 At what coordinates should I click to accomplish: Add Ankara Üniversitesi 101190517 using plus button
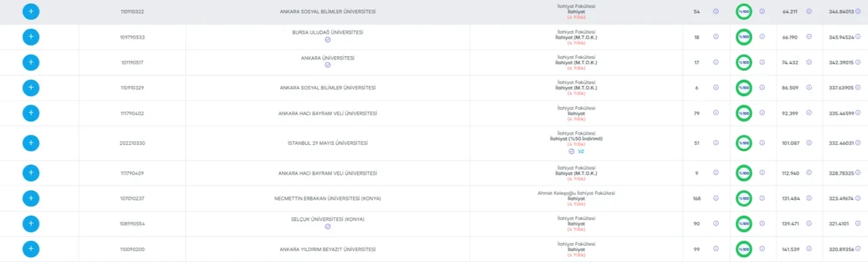[x=31, y=62]
